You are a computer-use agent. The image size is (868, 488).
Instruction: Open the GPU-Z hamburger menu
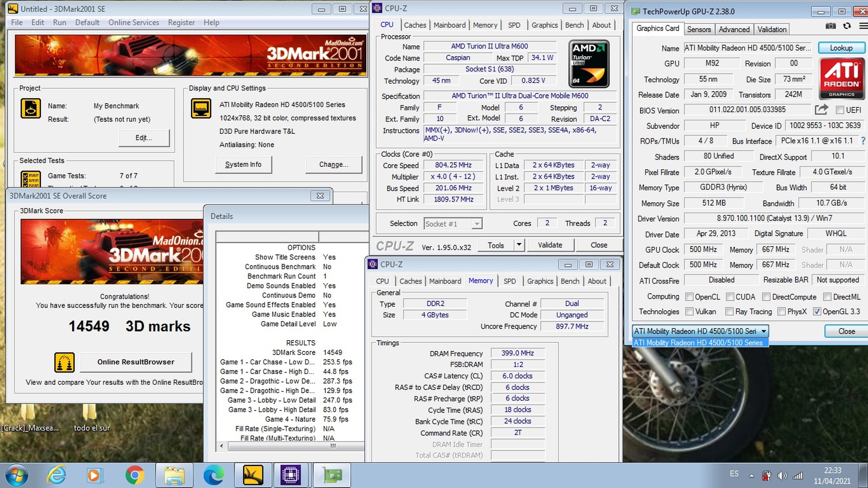(863, 26)
